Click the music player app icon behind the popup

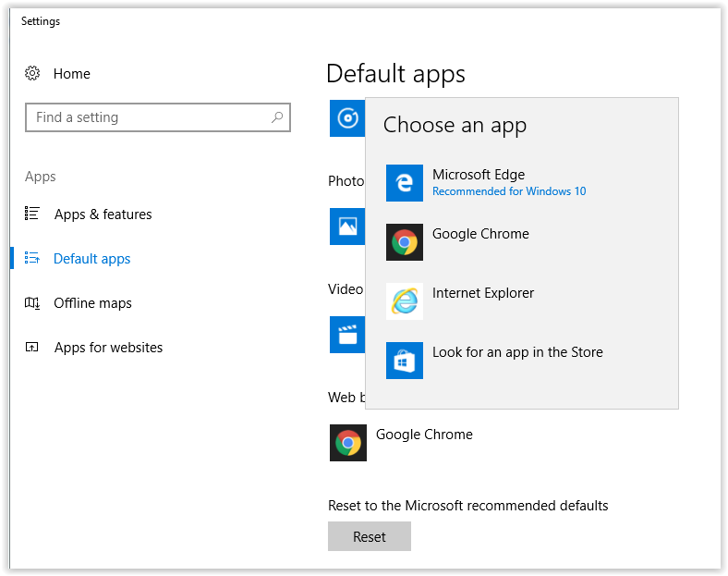[347, 118]
